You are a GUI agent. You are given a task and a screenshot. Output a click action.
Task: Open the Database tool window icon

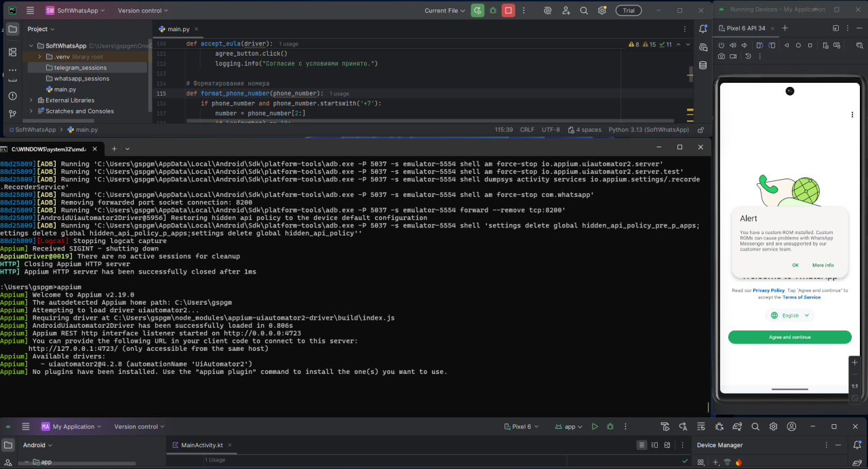[x=703, y=66]
